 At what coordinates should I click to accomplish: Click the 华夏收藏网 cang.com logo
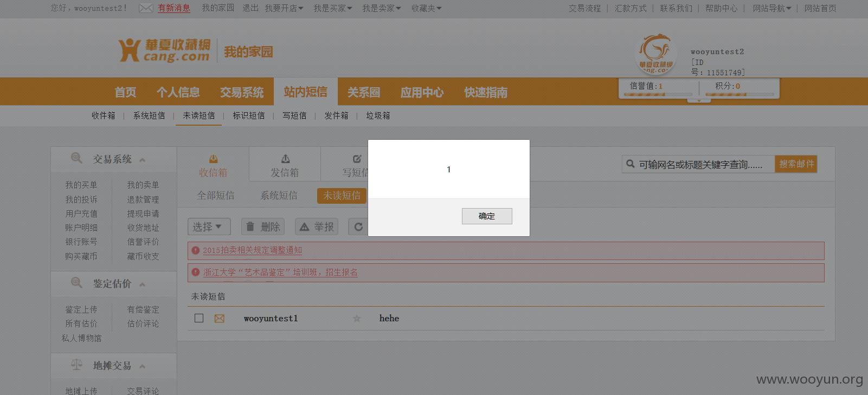pyautogui.click(x=164, y=50)
